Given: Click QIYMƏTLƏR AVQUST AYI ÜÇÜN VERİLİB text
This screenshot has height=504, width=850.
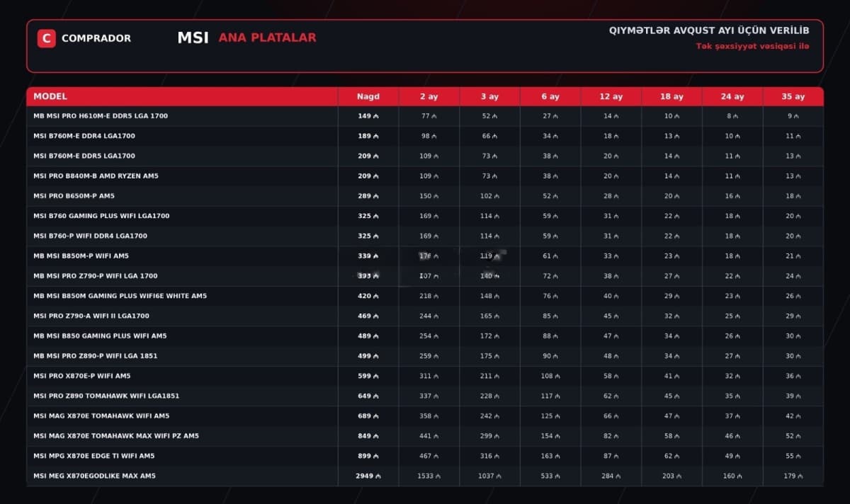Looking at the screenshot, I should (x=709, y=30).
